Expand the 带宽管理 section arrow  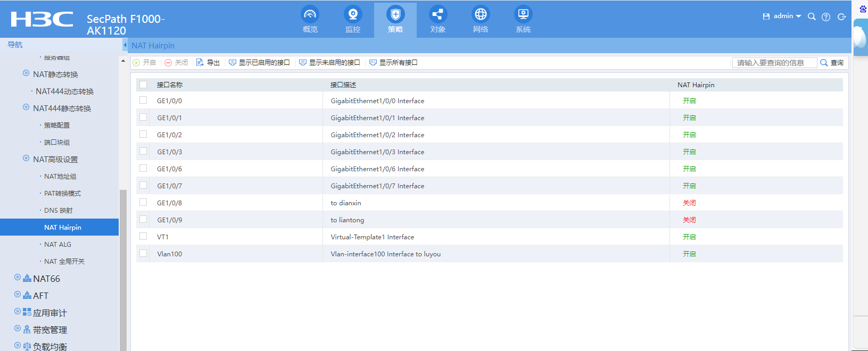pos(18,329)
